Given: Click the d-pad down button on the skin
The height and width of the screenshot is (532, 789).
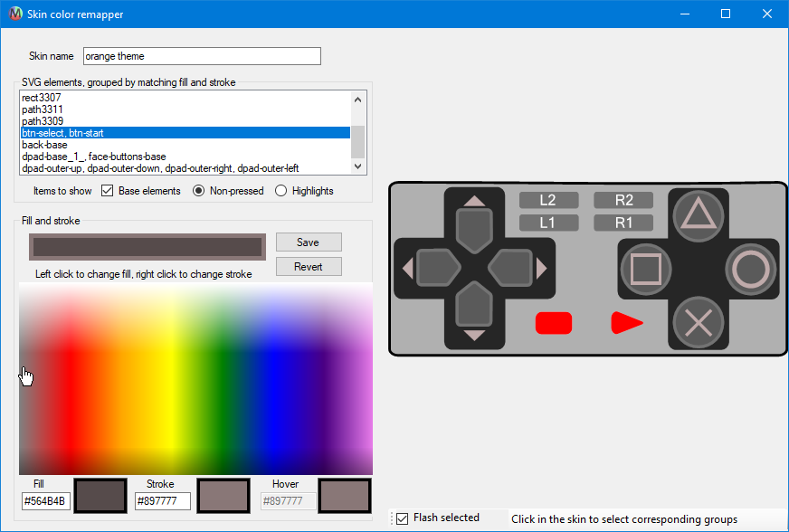Looking at the screenshot, I should (x=474, y=304).
